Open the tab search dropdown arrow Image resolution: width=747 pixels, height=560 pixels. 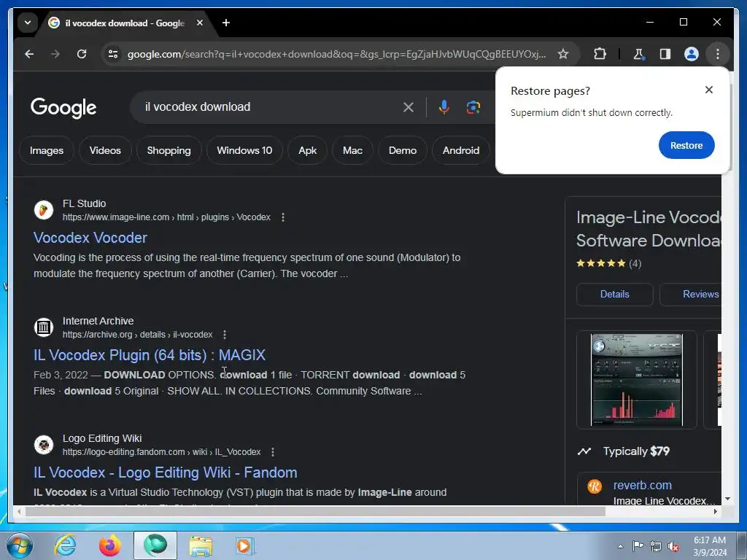click(28, 23)
